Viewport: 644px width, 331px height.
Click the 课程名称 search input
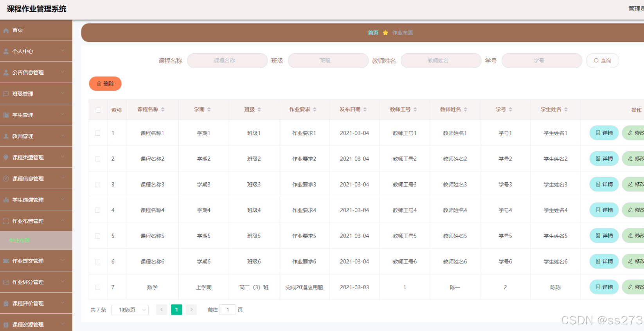pos(227,61)
